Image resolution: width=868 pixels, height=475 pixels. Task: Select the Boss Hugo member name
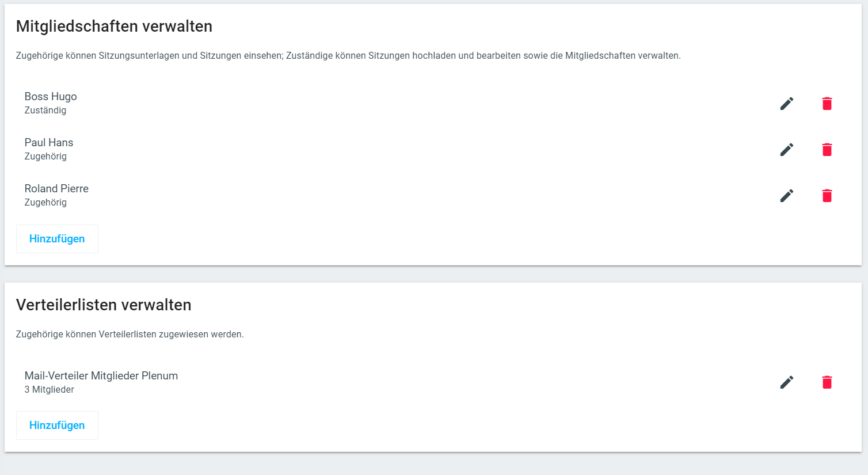click(x=51, y=97)
